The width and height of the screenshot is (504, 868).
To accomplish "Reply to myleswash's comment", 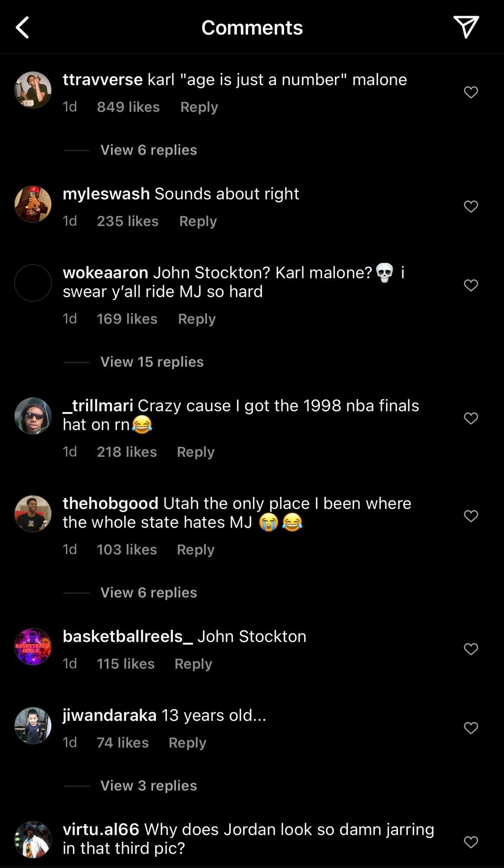I will coord(198,221).
